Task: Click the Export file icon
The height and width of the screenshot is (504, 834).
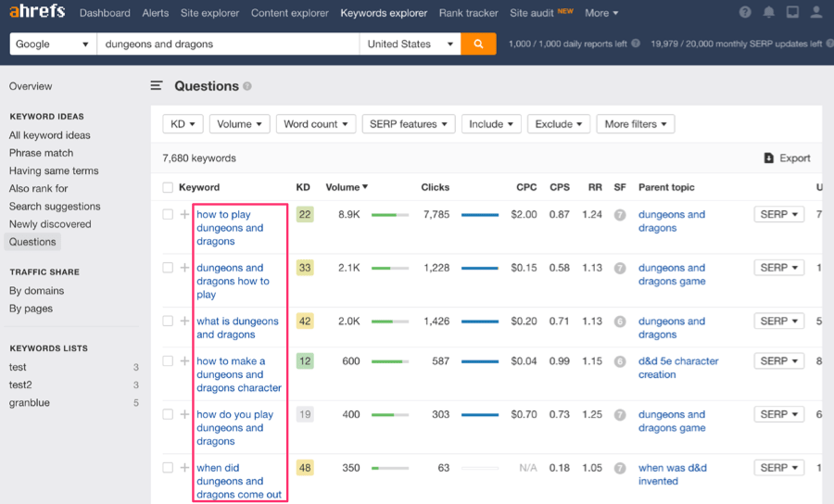Action: (x=768, y=157)
